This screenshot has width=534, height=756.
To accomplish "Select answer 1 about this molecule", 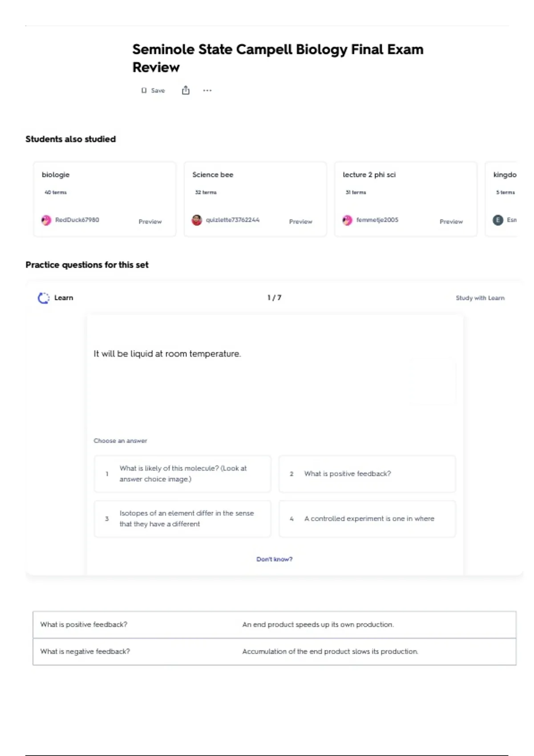I will coord(182,474).
